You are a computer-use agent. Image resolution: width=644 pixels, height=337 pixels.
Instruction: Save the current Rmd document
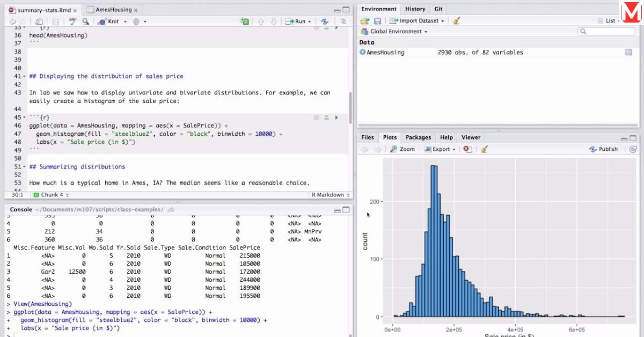tap(55, 21)
